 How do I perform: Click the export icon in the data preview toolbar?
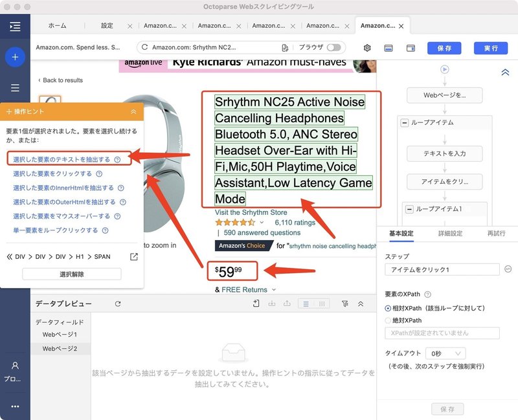tap(287, 303)
